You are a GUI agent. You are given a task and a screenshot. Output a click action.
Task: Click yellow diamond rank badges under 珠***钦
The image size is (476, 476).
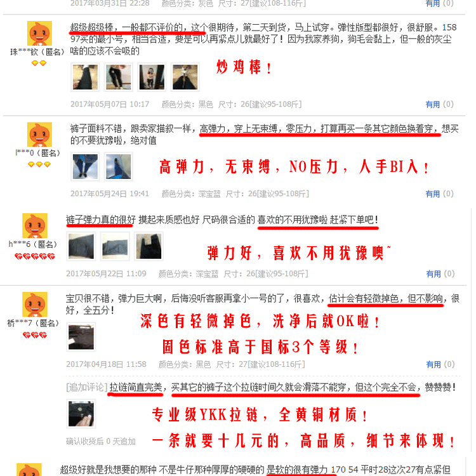(x=39, y=63)
